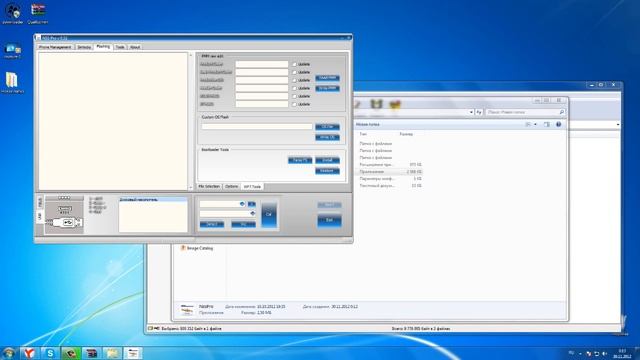Click the search magnifier in the Explorer search box
Viewport: 640px width, 360px height.
562,112
